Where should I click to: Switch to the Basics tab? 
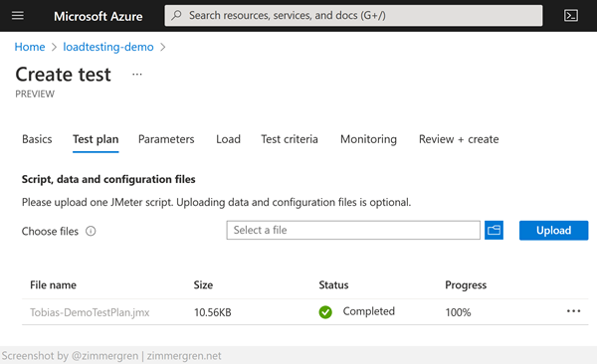tap(37, 139)
